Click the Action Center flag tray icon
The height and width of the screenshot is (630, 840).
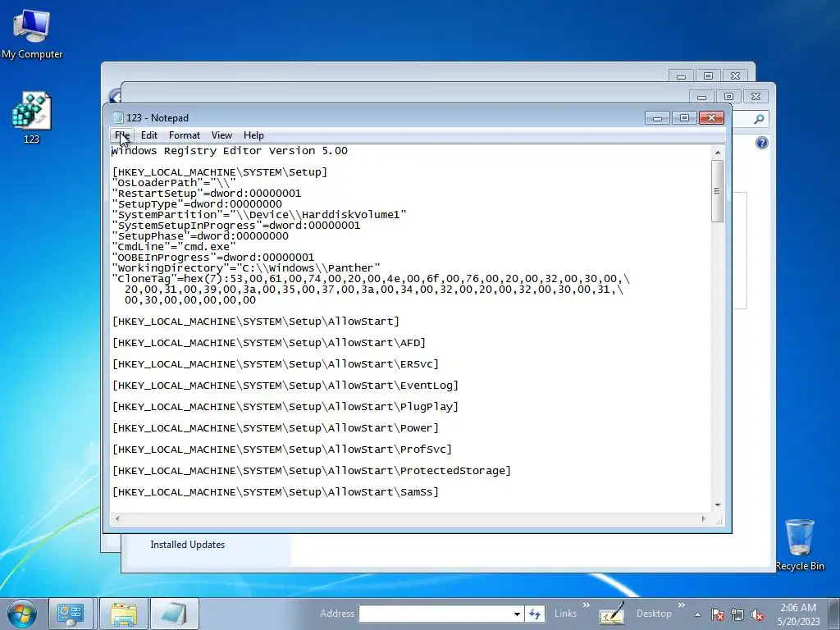[x=718, y=614]
